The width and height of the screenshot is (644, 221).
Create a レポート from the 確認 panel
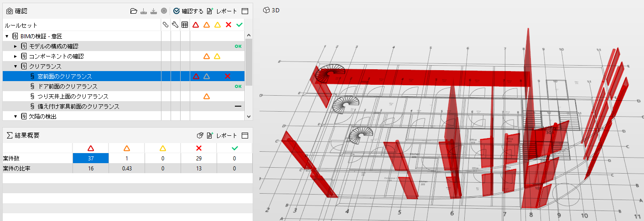point(222,11)
